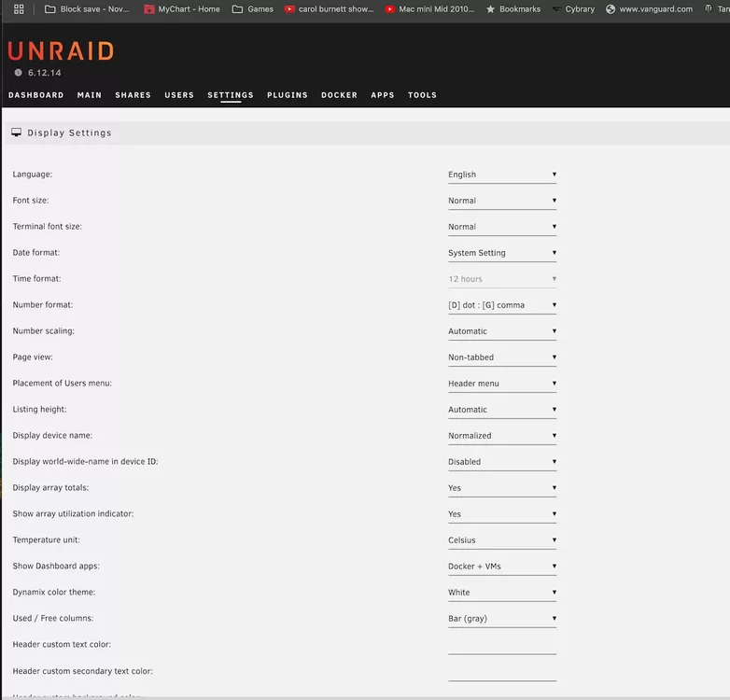
Task: Open the Used / Free columns dropdown
Action: point(502,619)
